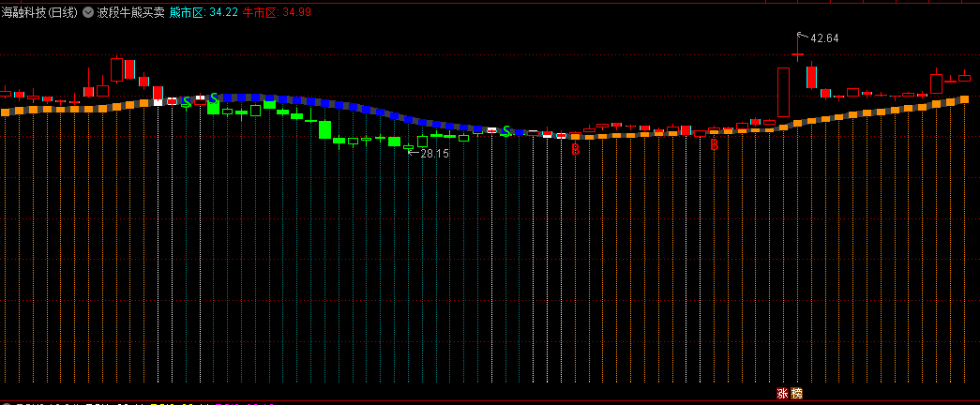Select the cross candle under the 42.64 high
The image size is (980, 405).
click(x=797, y=55)
